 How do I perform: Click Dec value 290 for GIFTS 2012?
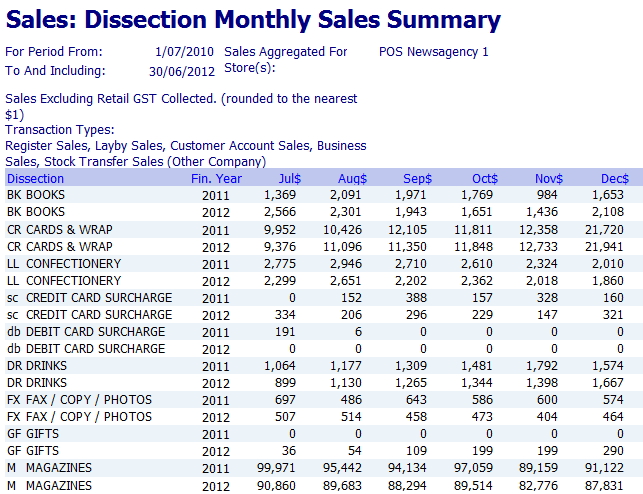coord(613,451)
